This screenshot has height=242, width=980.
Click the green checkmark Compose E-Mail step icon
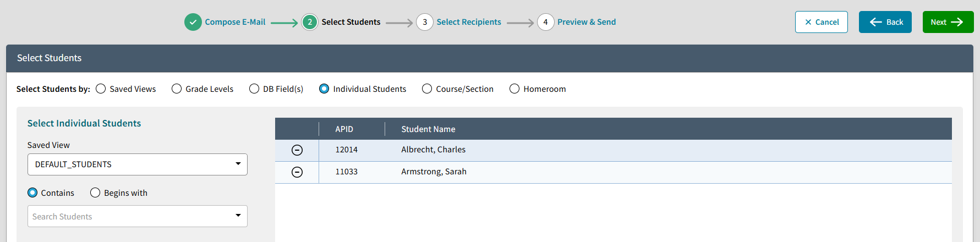click(193, 22)
